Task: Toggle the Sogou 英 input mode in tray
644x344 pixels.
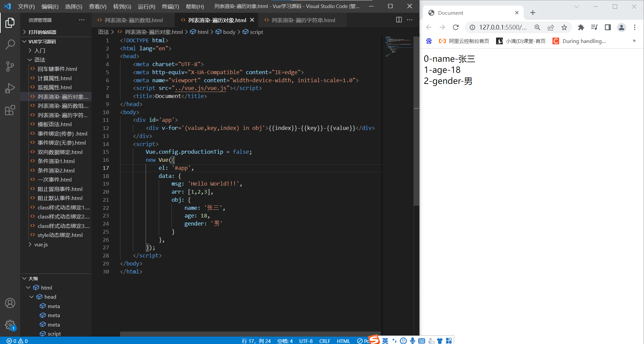Action: 385,341
